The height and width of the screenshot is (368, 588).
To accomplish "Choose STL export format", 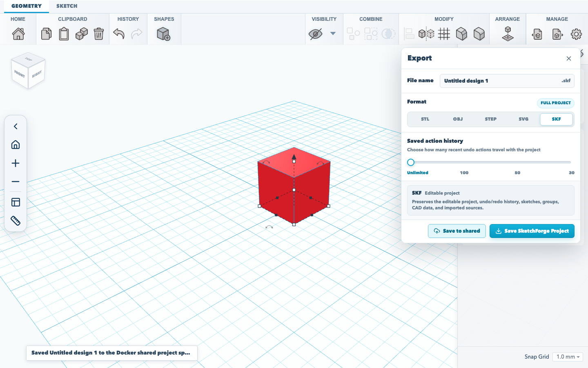I will tap(425, 119).
